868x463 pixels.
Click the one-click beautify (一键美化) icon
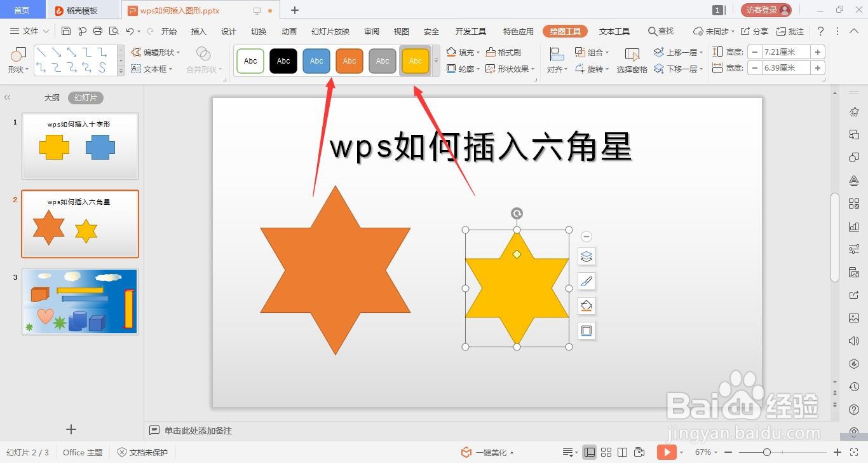[x=466, y=452]
